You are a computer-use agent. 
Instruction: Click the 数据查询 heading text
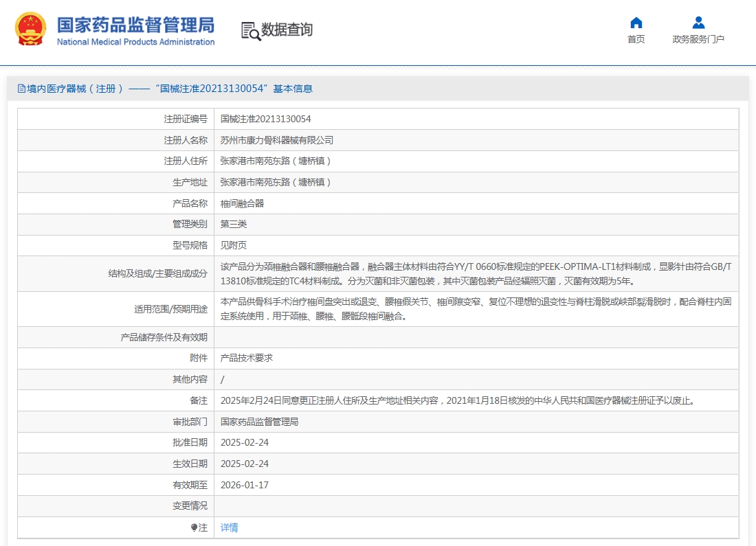coord(287,30)
